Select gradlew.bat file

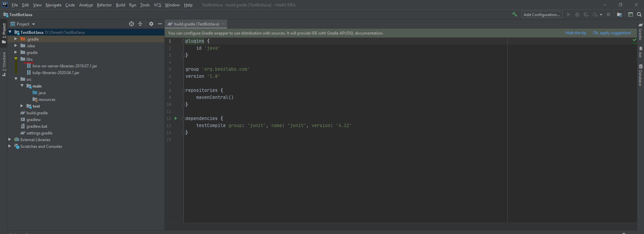pos(37,126)
